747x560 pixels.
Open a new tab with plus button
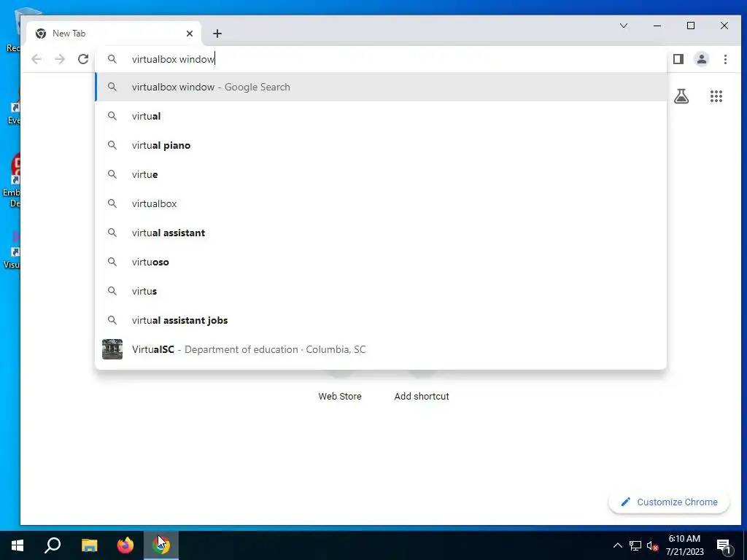click(217, 34)
